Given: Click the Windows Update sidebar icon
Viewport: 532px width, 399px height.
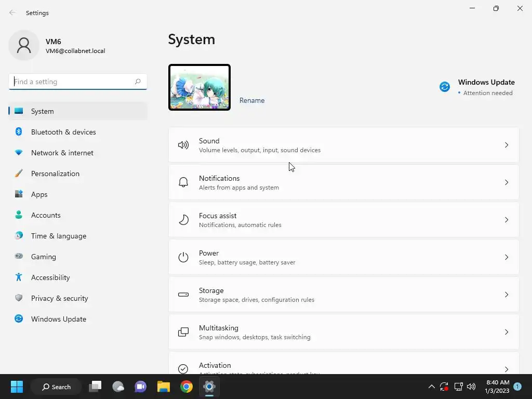Looking at the screenshot, I should point(19,318).
